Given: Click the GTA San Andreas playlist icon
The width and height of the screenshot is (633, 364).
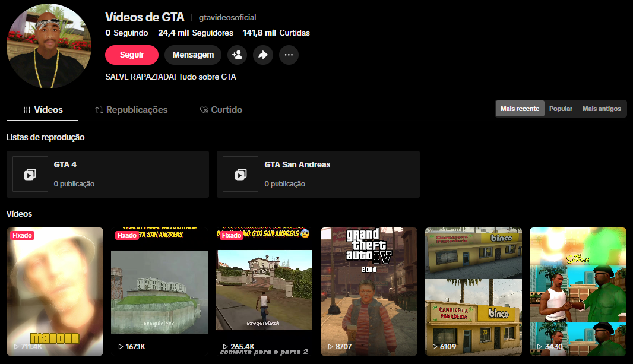Looking at the screenshot, I should (x=240, y=174).
